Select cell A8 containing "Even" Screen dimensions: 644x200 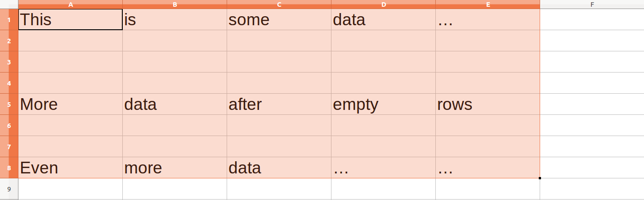click(70, 168)
